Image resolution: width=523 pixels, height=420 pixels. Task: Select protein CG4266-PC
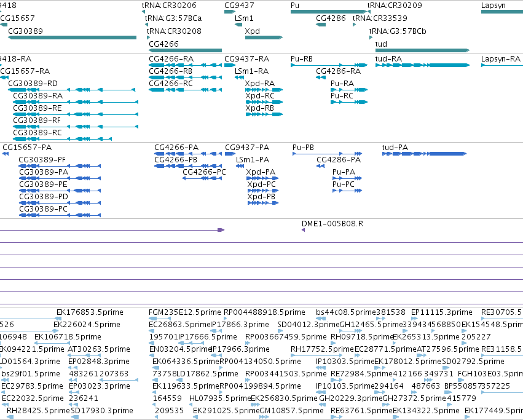click(204, 172)
